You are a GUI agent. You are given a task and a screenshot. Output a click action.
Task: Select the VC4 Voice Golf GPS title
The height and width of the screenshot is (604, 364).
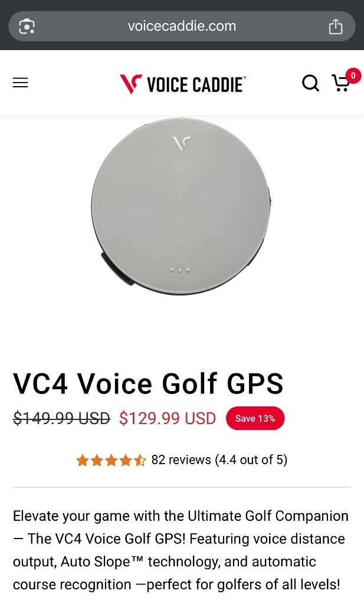(x=148, y=383)
